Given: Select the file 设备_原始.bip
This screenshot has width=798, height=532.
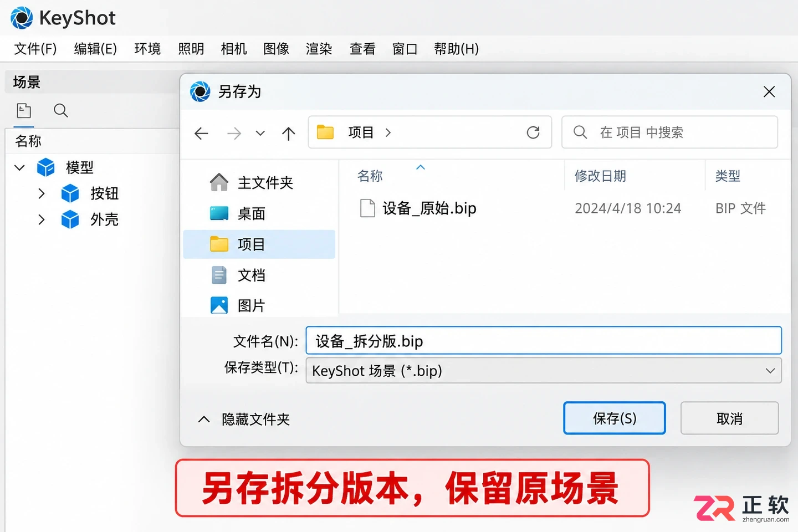Looking at the screenshot, I should [x=429, y=208].
